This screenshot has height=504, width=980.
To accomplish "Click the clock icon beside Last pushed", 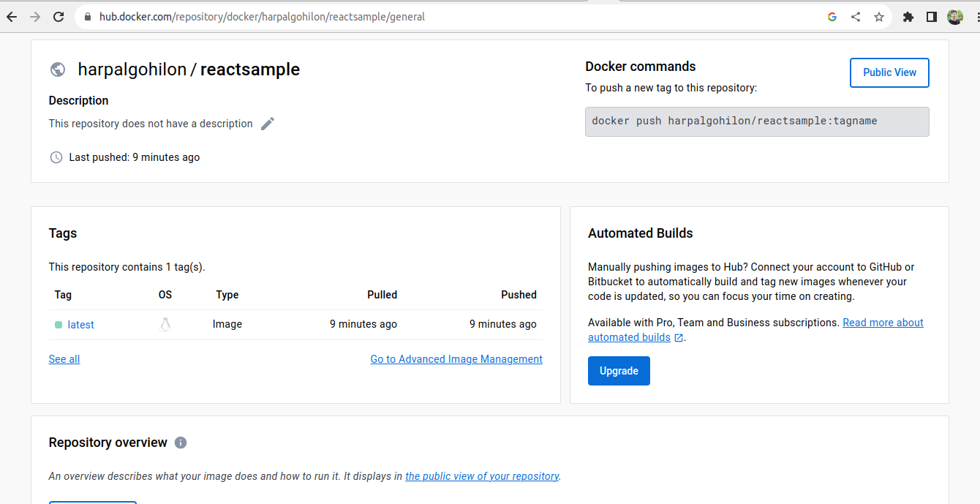I will (56, 157).
